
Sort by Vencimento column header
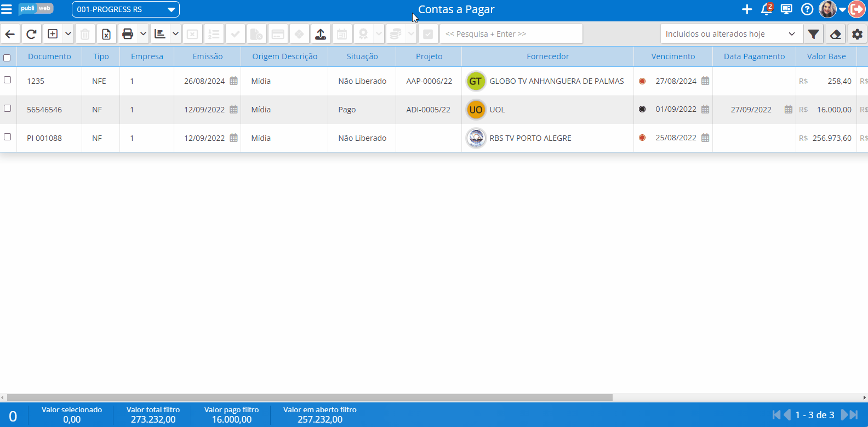673,56
